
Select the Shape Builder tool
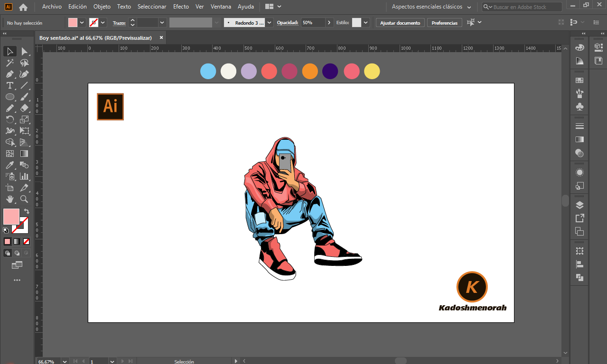pos(10,142)
